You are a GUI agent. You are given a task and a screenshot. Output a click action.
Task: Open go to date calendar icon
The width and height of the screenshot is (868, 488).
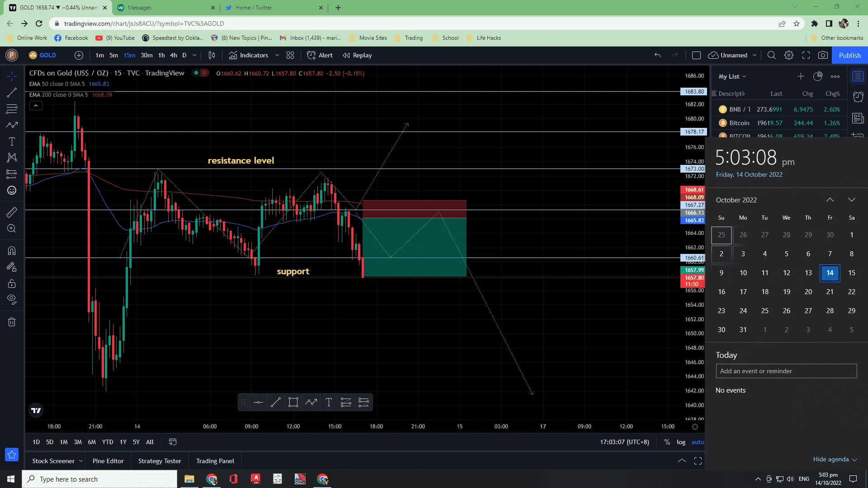point(173,442)
